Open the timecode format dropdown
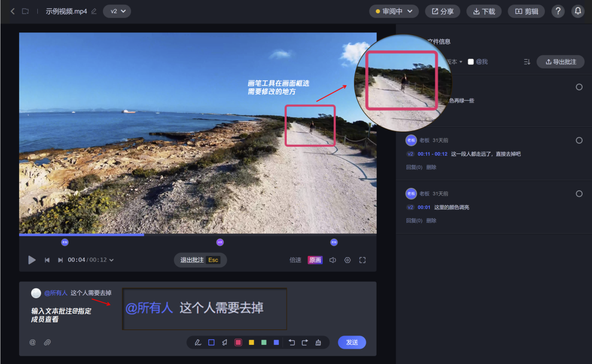 (x=112, y=260)
